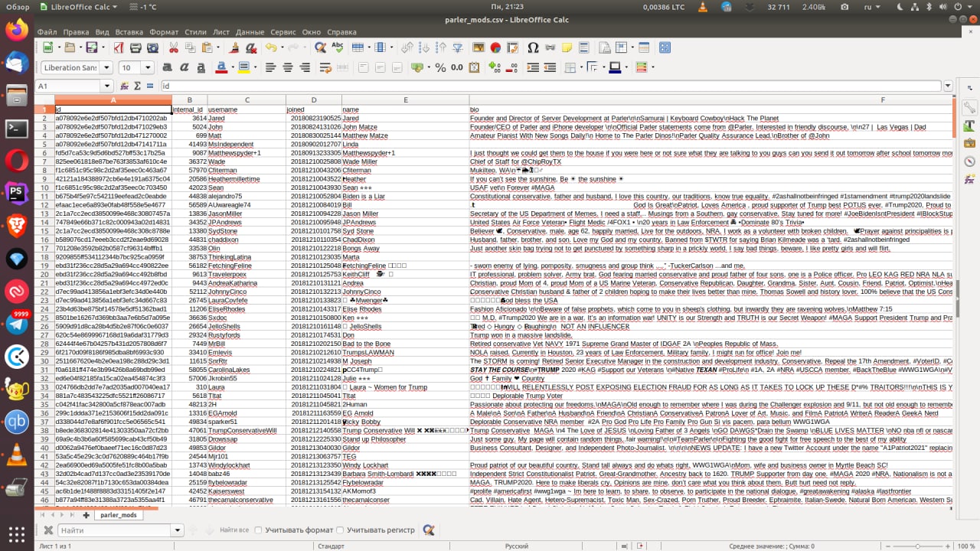Select the parler_mods sheet tab
Image resolution: width=980 pixels, height=551 pixels.
(118, 515)
